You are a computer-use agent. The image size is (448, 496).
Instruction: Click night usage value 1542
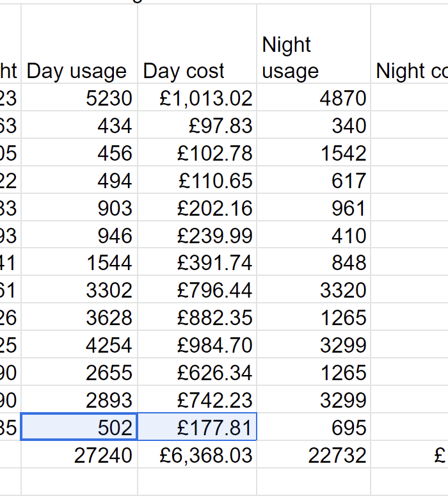(x=314, y=153)
